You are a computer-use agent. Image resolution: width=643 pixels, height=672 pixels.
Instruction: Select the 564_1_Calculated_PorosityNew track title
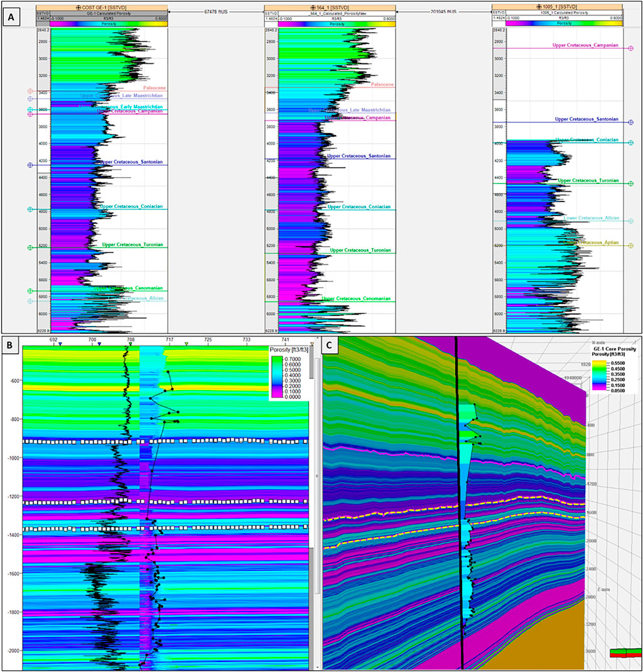coord(337,13)
